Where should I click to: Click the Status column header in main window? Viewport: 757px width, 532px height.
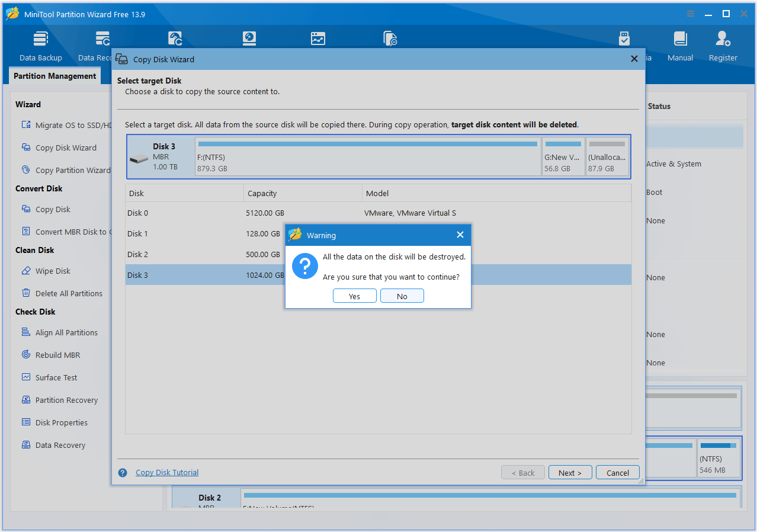point(659,106)
